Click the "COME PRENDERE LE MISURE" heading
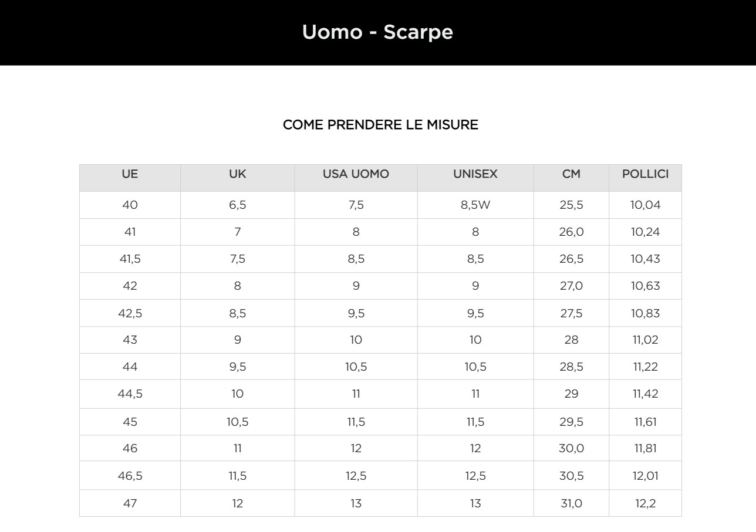The width and height of the screenshot is (756, 532). pos(380,124)
